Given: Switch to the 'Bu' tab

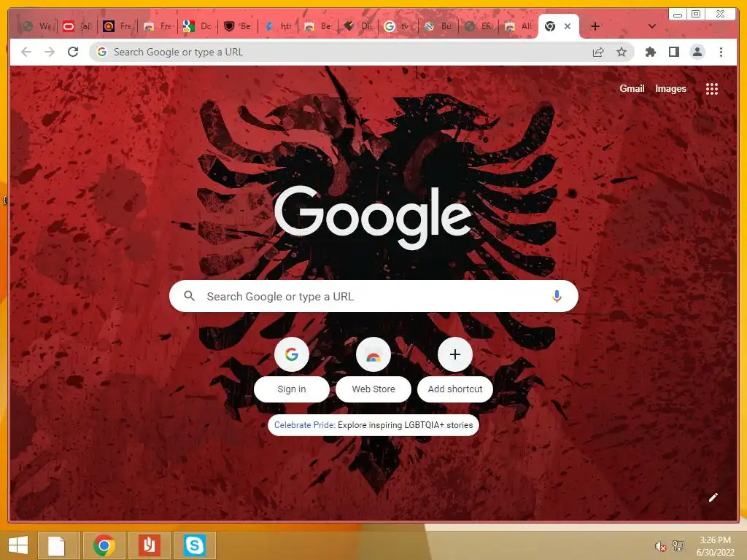Looking at the screenshot, I should (438, 26).
